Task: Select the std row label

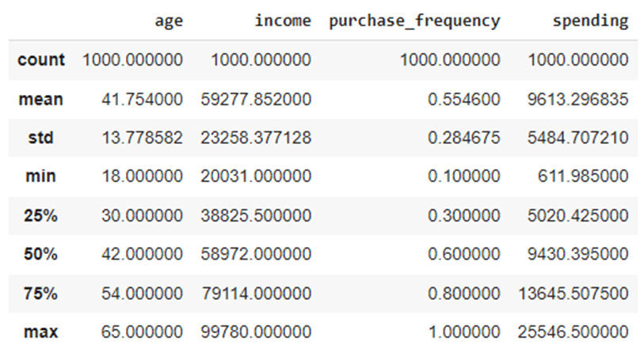Action: [x=40, y=138]
